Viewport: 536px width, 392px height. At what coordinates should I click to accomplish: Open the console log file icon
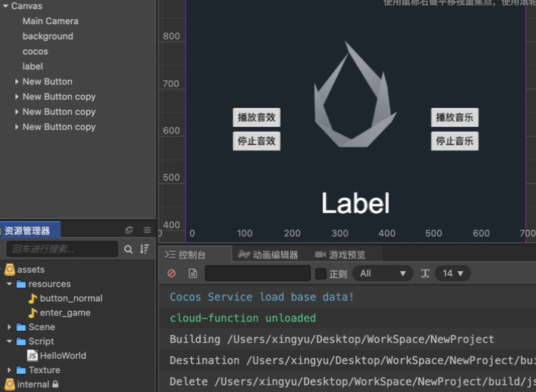tap(193, 273)
